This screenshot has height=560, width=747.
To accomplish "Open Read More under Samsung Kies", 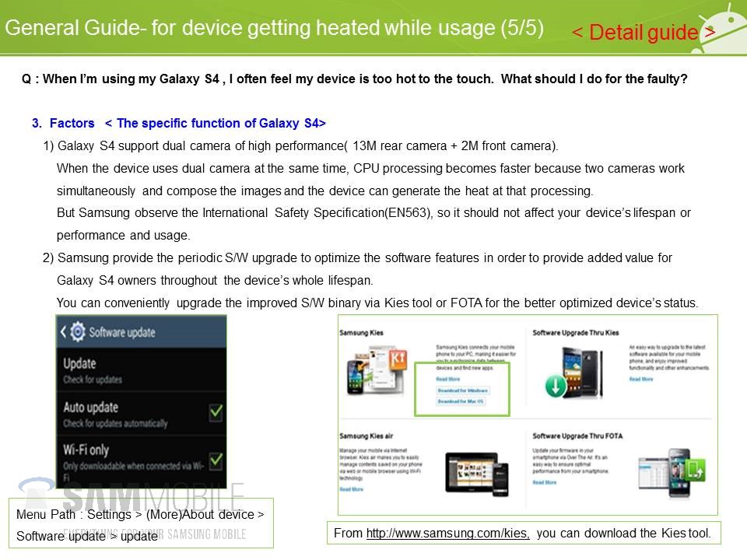I will tap(447, 380).
